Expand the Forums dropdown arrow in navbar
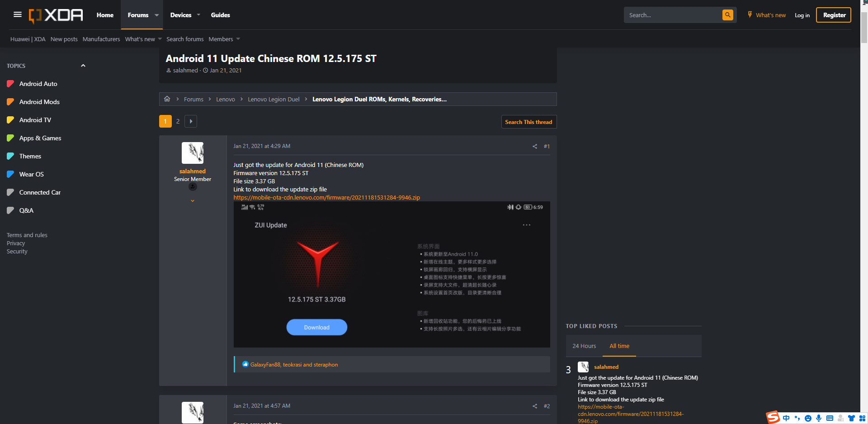 click(x=157, y=15)
